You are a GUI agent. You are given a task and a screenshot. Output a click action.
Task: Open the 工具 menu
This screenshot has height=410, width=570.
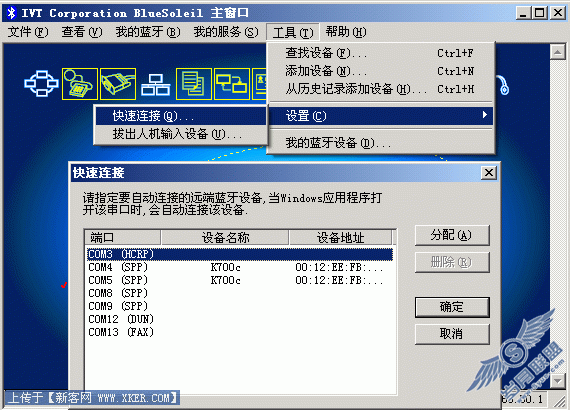click(293, 32)
